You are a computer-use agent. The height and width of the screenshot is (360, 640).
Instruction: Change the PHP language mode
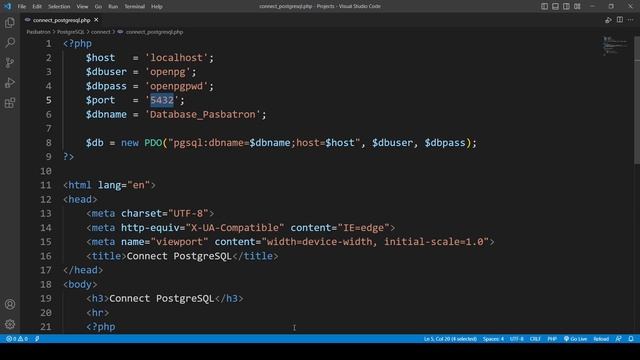(x=552, y=339)
